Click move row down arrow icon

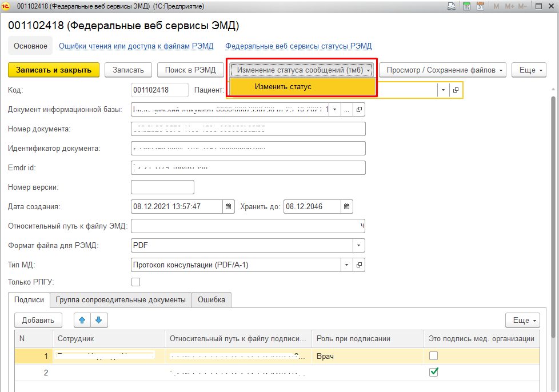pos(99,320)
